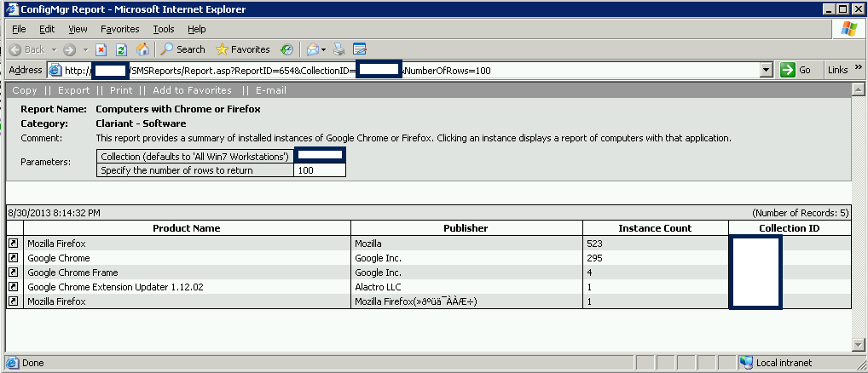Click the Product Name column header

[x=187, y=228]
